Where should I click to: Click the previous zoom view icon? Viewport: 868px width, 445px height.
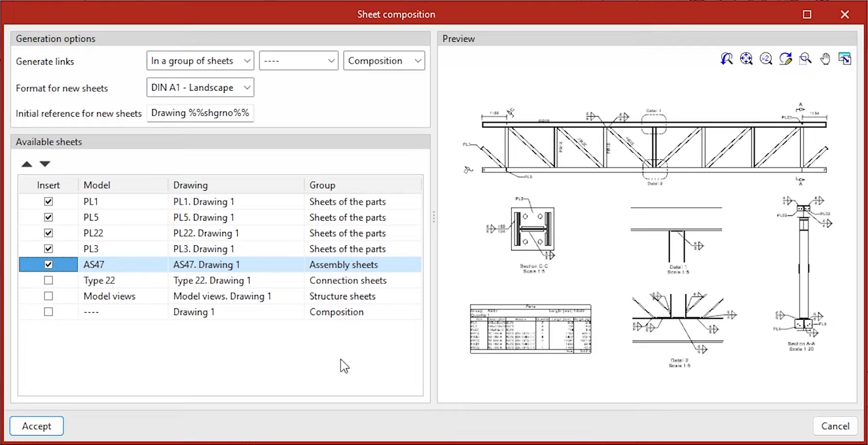pos(727,59)
